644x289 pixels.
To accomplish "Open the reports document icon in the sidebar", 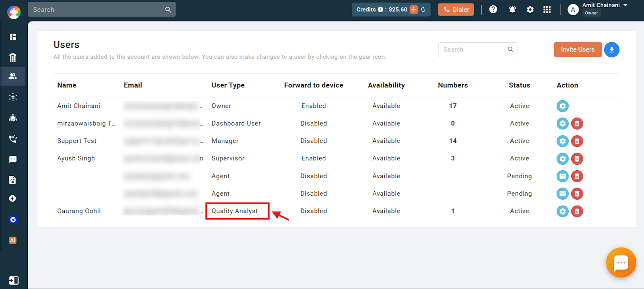I will [x=13, y=180].
